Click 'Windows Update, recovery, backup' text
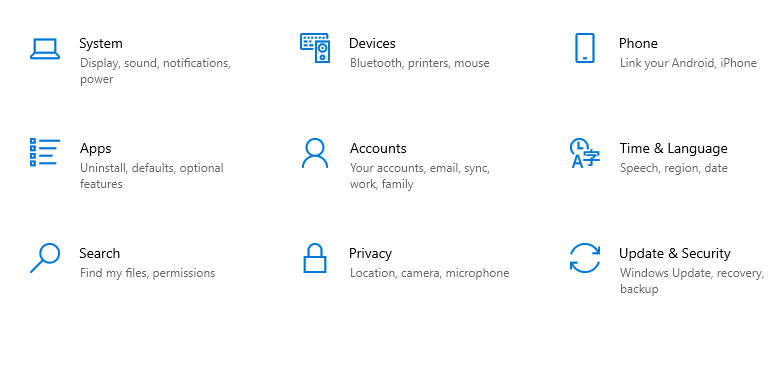 pos(692,281)
